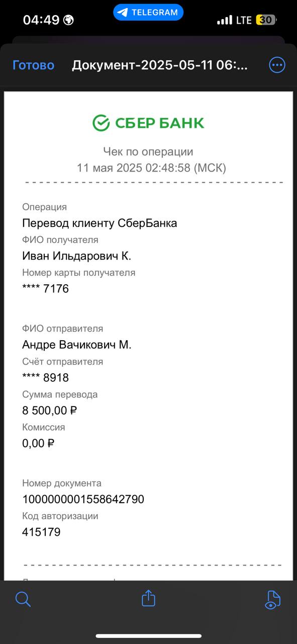Return to Telegram via the status pill
The height and width of the screenshot is (644, 297).
pos(148,13)
